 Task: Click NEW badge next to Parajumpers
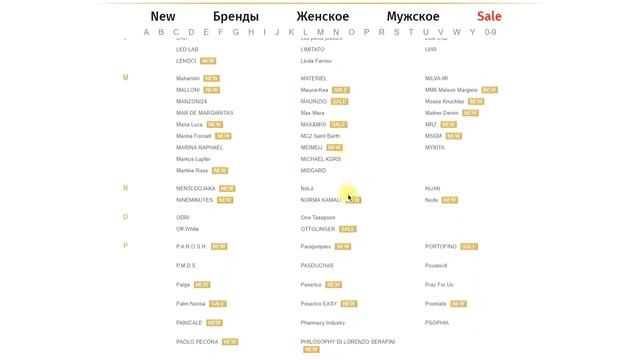[343, 247]
